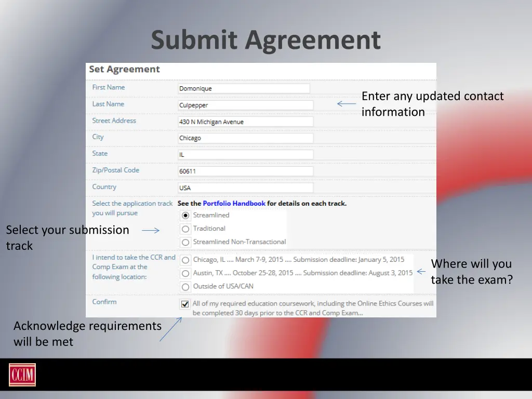532x399 pixels.
Task: Click the Street Address label
Action: (114, 121)
